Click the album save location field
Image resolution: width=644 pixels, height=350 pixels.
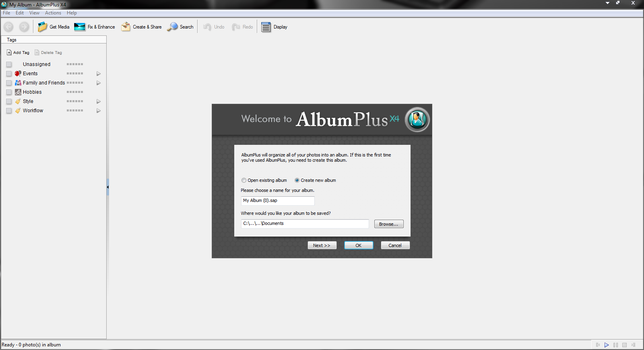tap(305, 224)
